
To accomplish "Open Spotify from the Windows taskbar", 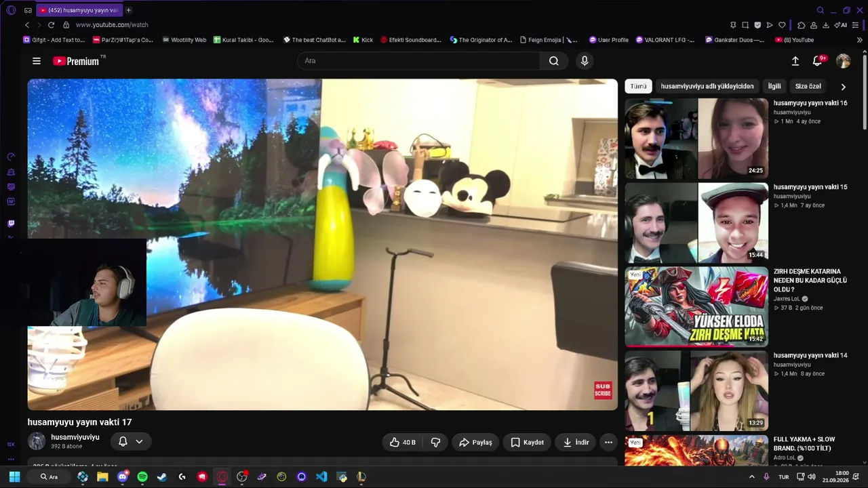I will pyautogui.click(x=142, y=477).
